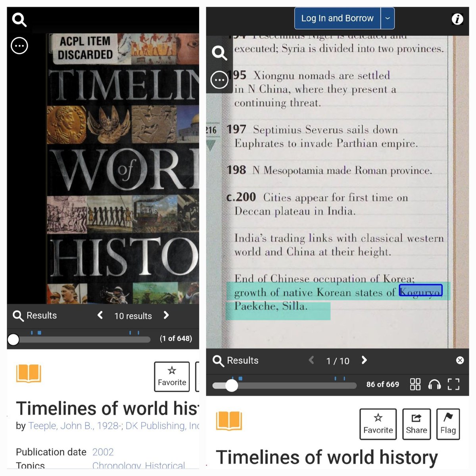The image size is (476, 476).
Task: Open DK Publishing link
Action: click(x=162, y=426)
